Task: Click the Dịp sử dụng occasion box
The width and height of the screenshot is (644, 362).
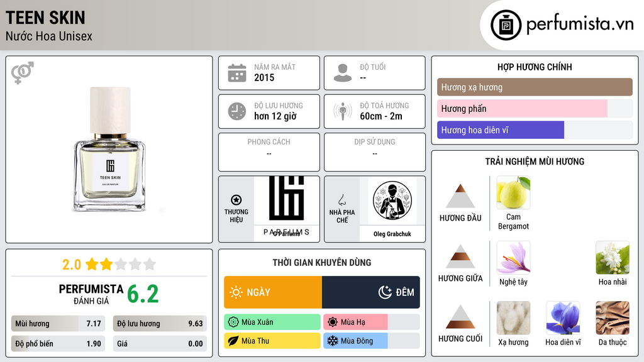Action: point(375,152)
